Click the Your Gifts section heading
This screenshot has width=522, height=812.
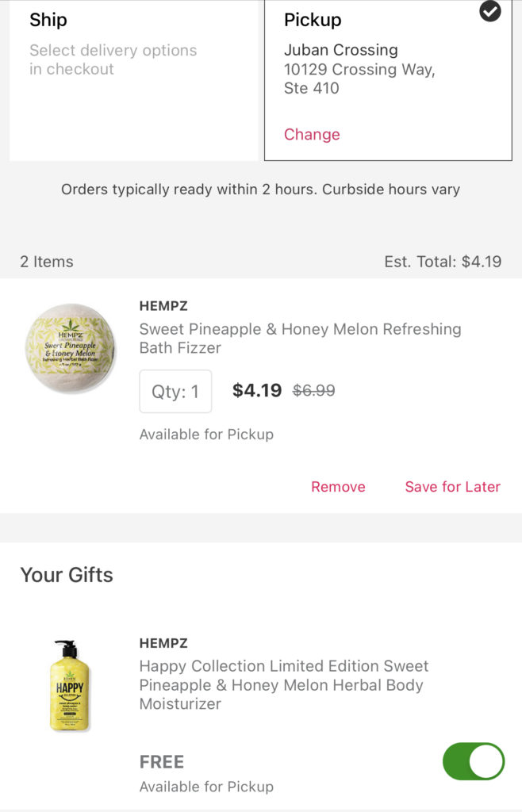pos(67,575)
